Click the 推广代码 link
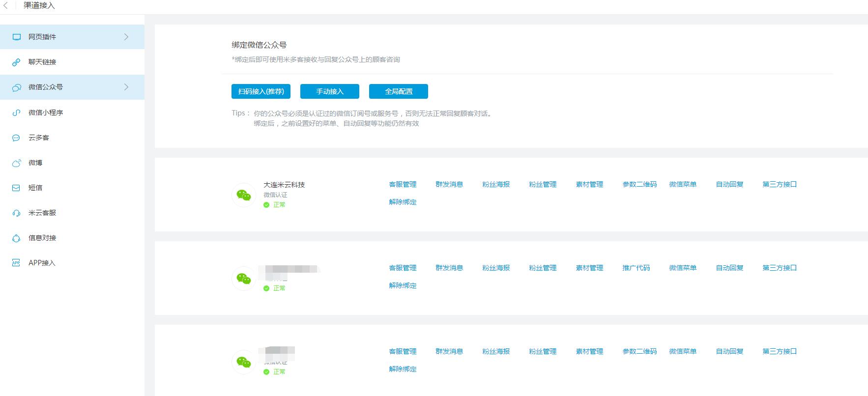The image size is (868, 396). coord(636,268)
